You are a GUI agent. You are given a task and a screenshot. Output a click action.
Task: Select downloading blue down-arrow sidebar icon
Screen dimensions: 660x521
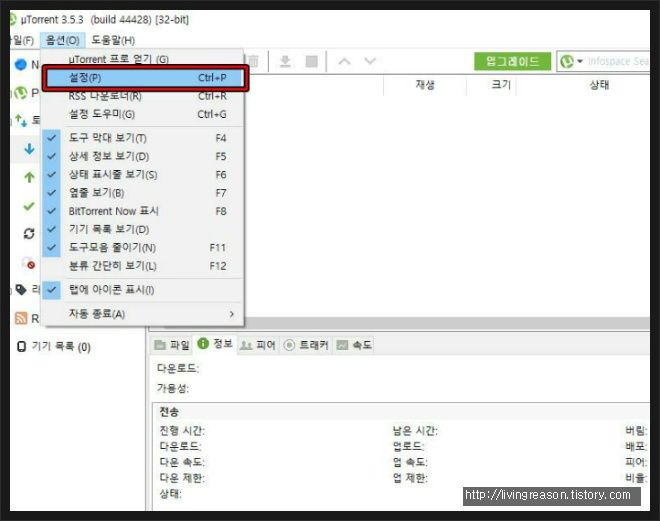pyautogui.click(x=29, y=149)
